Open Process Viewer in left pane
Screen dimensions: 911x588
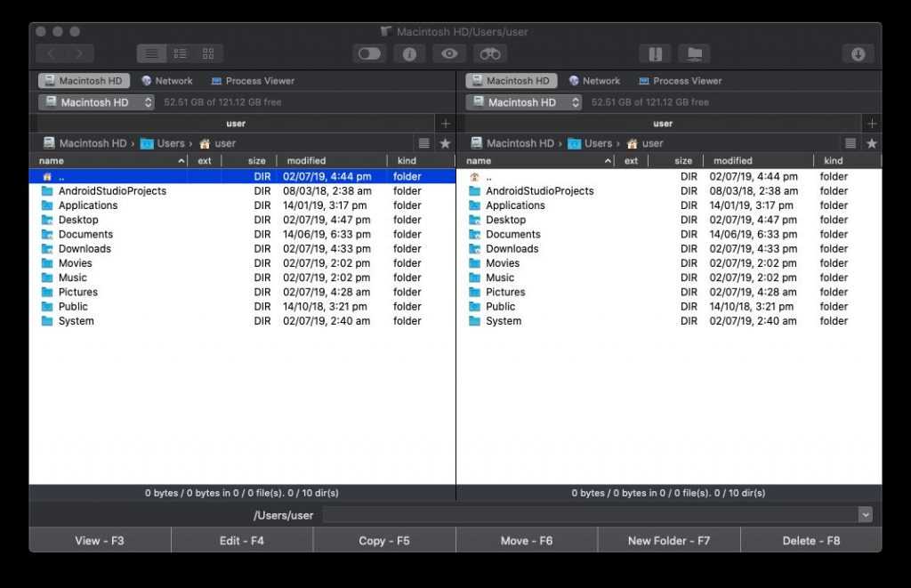252,81
